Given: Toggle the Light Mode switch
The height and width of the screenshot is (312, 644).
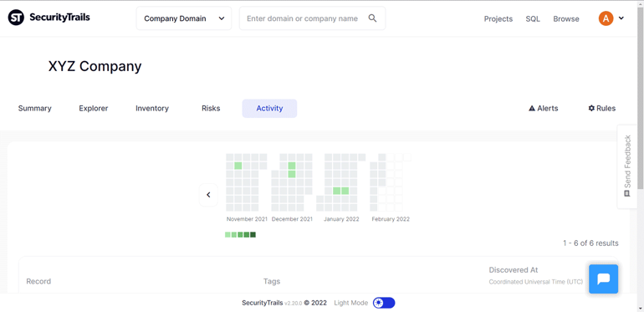Looking at the screenshot, I should coord(384,303).
